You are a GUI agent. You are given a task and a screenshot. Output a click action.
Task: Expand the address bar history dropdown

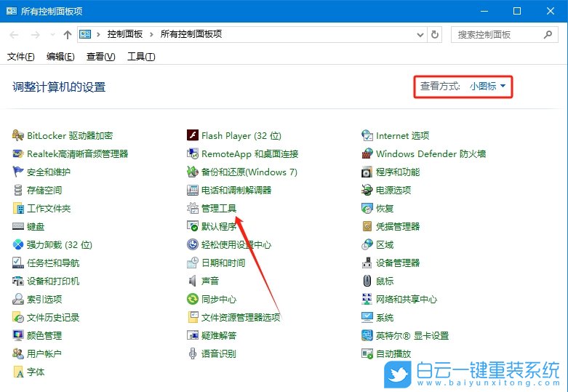tap(420, 35)
